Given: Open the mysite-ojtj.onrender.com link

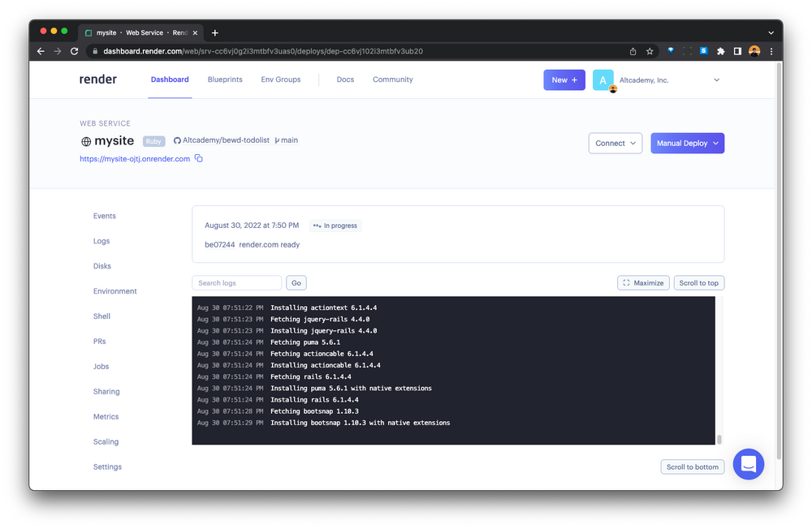Looking at the screenshot, I should click(x=135, y=159).
